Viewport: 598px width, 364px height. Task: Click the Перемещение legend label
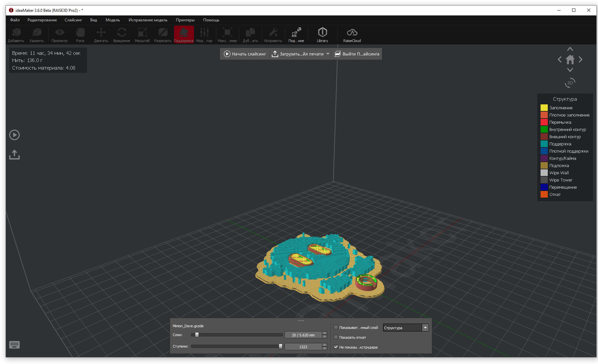click(563, 187)
